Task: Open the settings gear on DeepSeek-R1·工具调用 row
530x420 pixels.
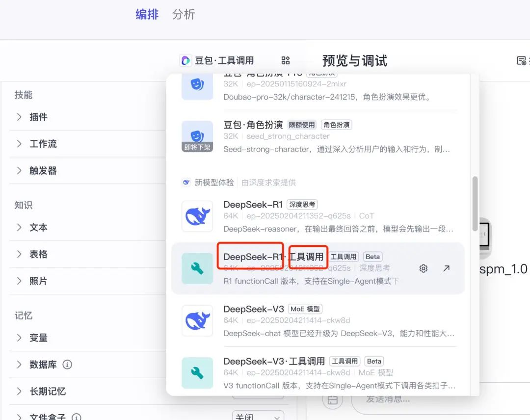Action: 423,268
